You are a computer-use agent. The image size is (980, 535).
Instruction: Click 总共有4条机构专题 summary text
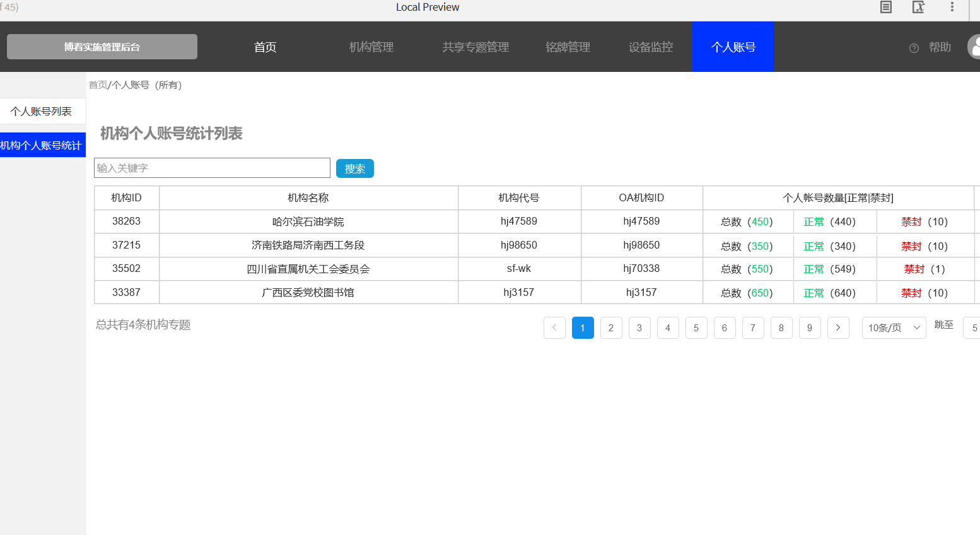[143, 324]
